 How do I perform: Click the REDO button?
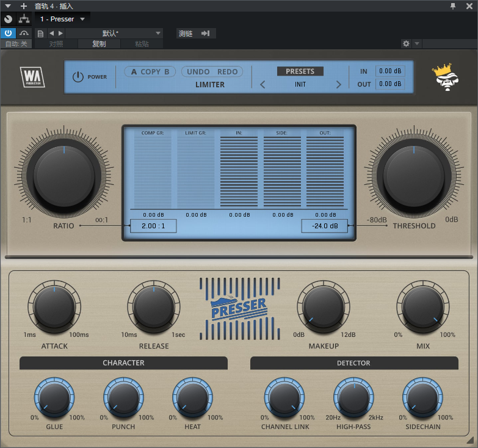(x=228, y=71)
